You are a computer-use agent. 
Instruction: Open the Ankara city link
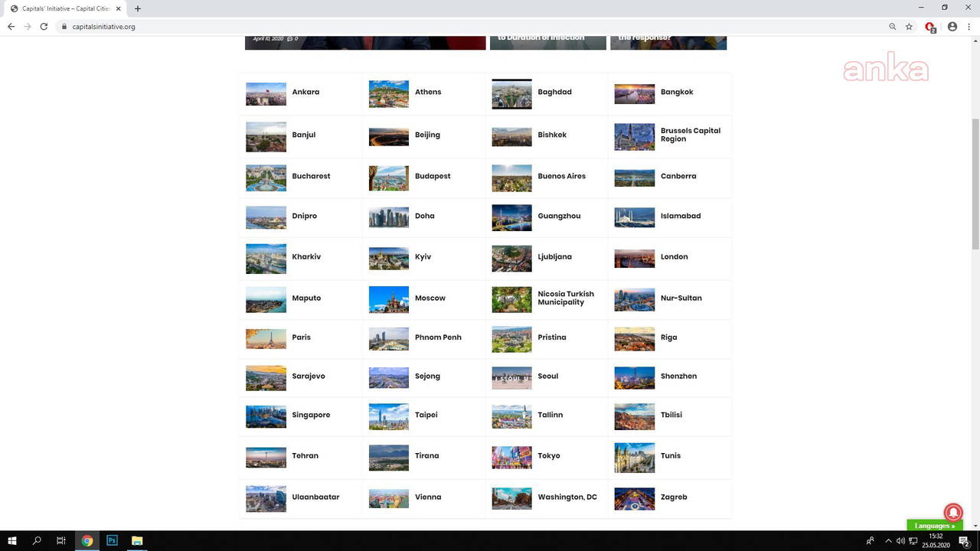305,92
